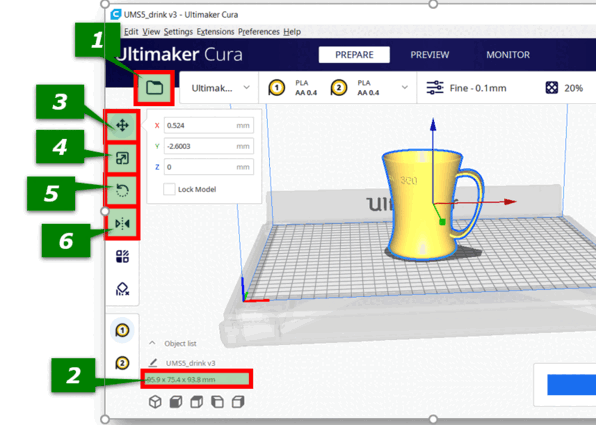The image size is (596, 425).
Task: Expand the material configuration chevron
Action: [x=405, y=87]
